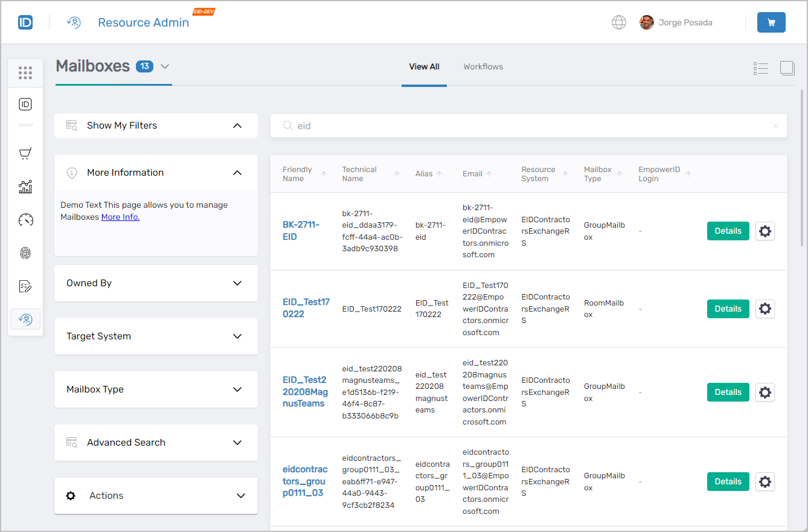Click Details for BK-2711-EID mailbox
The height and width of the screenshot is (532, 808).
[728, 231]
